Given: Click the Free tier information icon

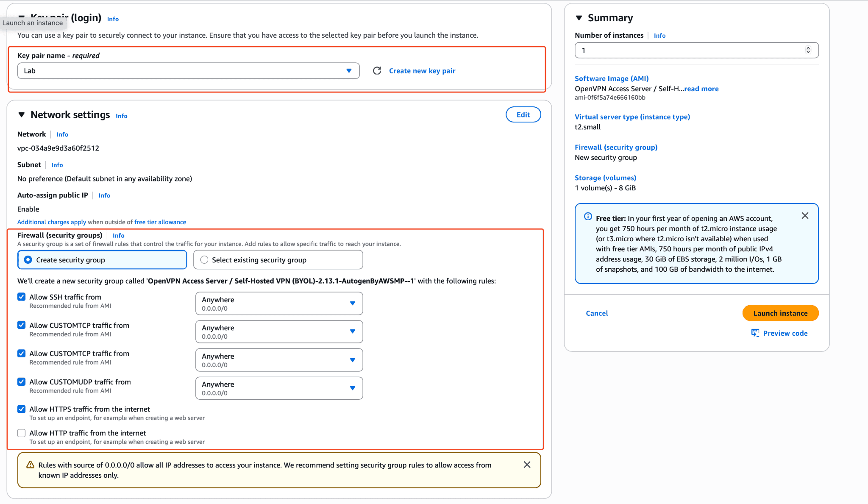Looking at the screenshot, I should coord(588,217).
